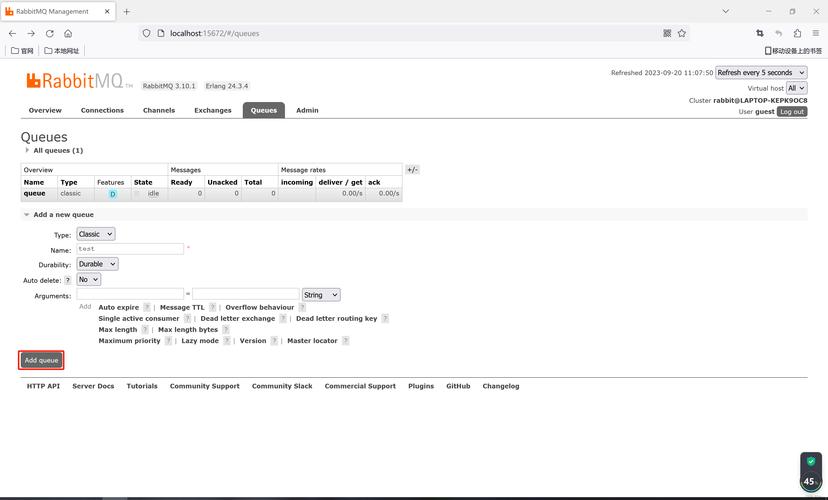Bookmark this page with the star icon
828x500 pixels.
pos(682,33)
